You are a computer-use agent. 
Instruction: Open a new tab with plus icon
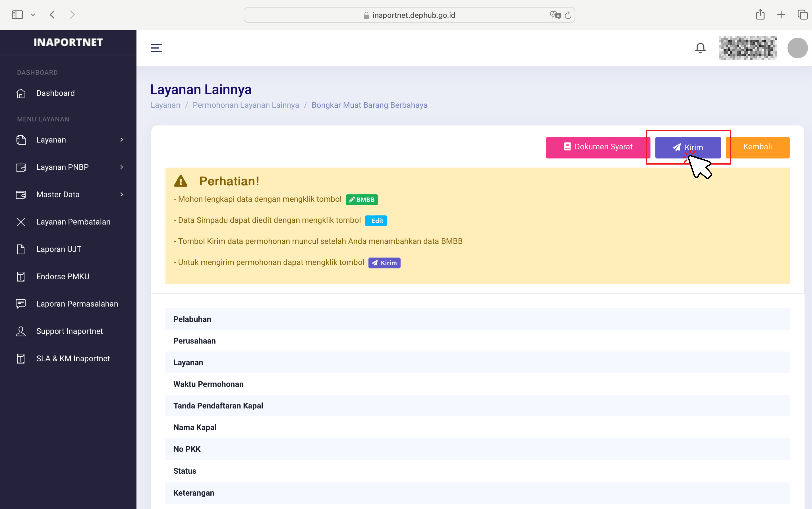pos(781,14)
